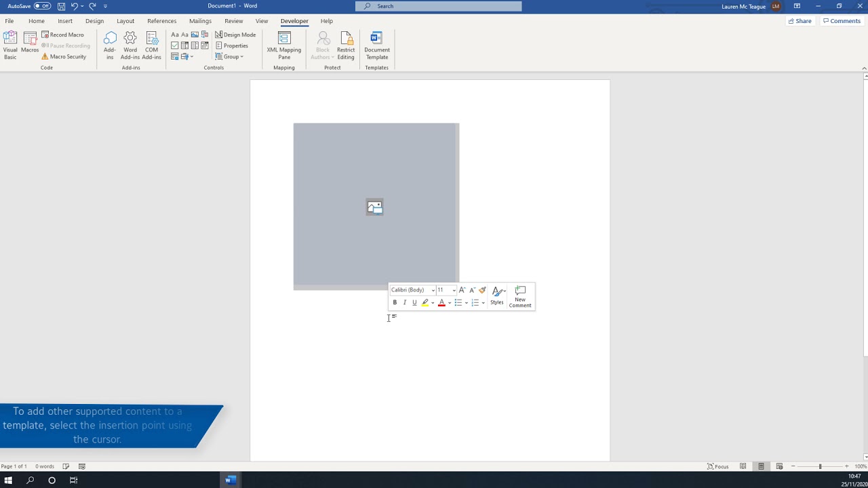Insert Plain Text content control
This screenshot has width=868, height=488.
click(x=184, y=35)
